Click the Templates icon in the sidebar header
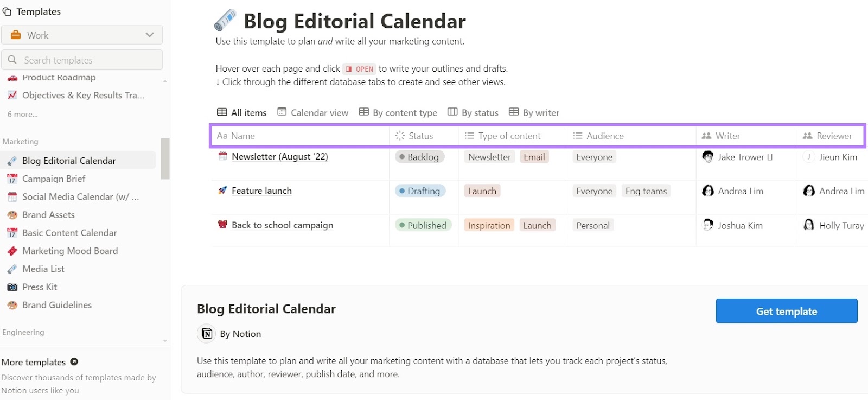Screen dimensions: 868x400 coord(7,11)
